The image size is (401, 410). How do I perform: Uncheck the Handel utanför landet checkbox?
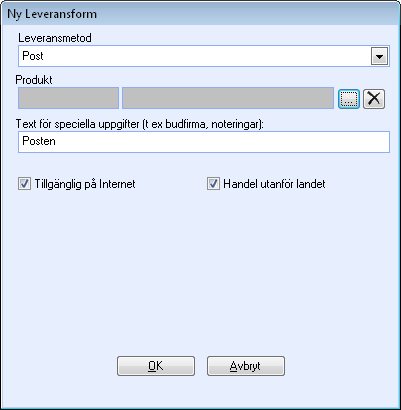(x=213, y=184)
